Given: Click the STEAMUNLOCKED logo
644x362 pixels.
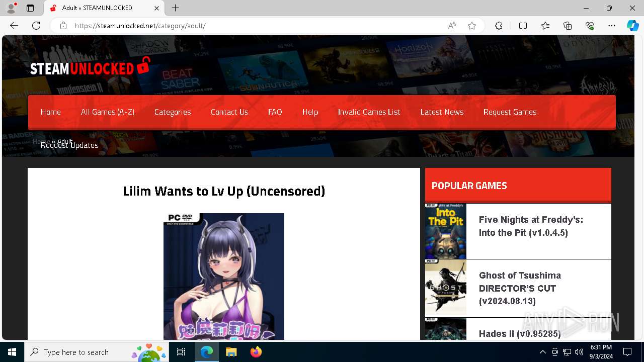Looking at the screenshot, I should (x=90, y=66).
